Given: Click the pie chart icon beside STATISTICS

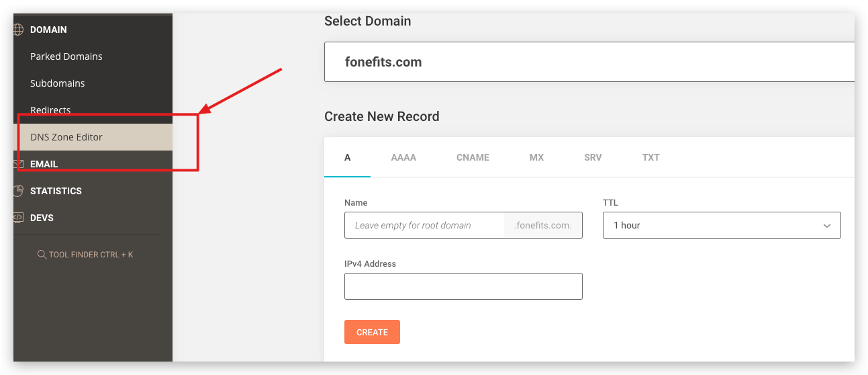Looking at the screenshot, I should pos(18,191).
